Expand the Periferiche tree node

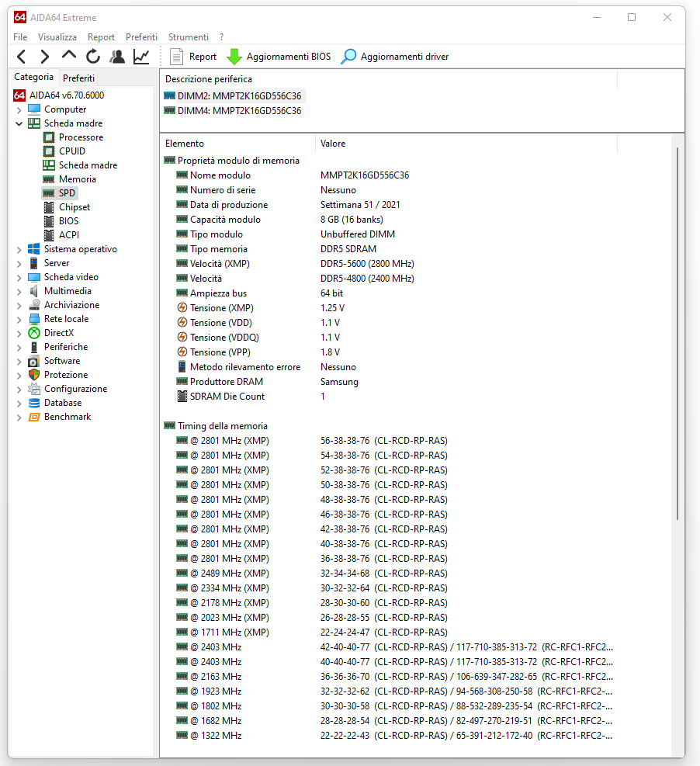click(19, 348)
